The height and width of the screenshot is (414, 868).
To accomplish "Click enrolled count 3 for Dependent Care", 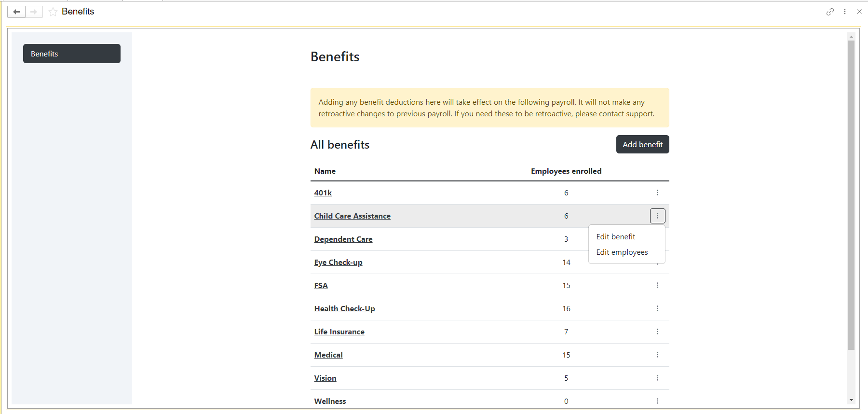I will (566, 239).
